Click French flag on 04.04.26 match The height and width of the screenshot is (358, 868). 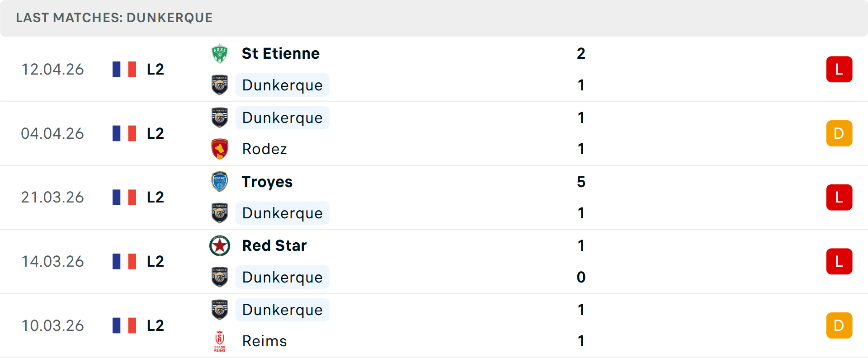pyautogui.click(x=124, y=133)
